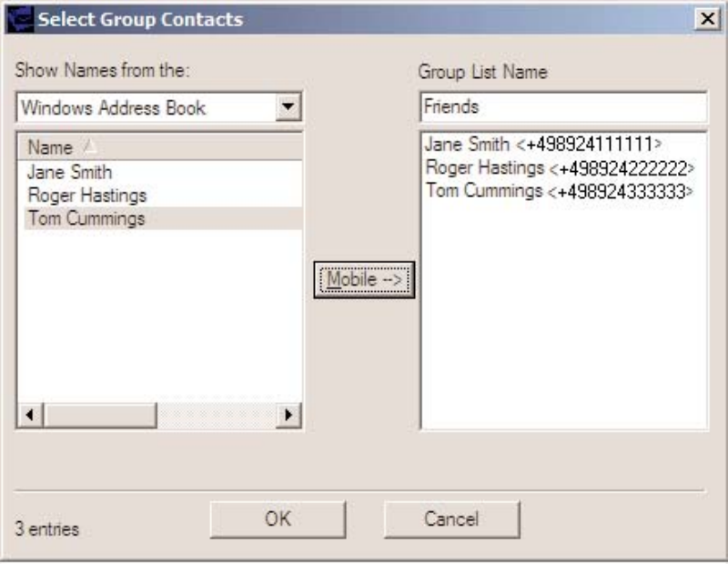
Task: Sort contacts by the Name column header
Action: [160, 147]
